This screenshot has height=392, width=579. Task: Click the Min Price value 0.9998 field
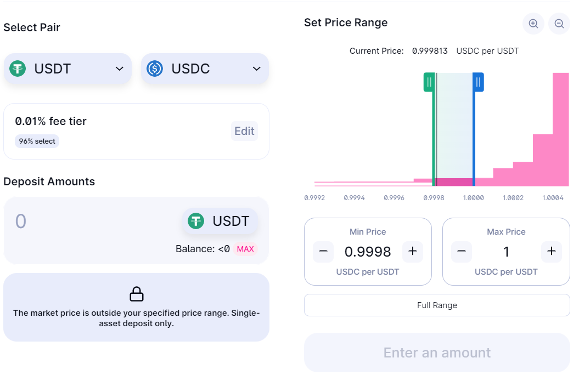368,252
